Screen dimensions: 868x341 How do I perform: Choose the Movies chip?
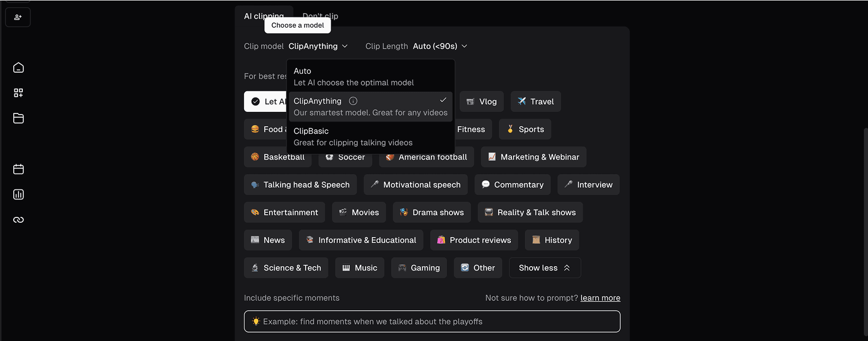(359, 212)
